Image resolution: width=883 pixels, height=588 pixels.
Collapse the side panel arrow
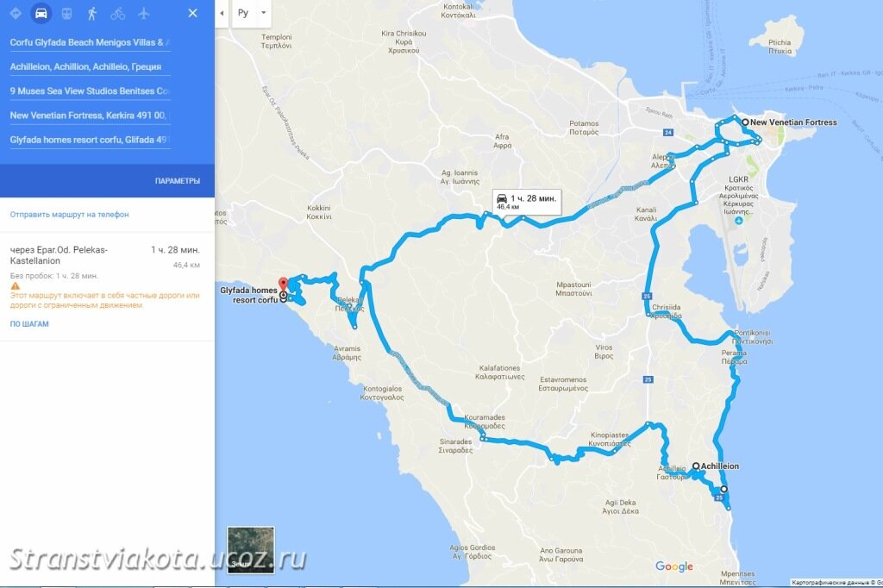(x=222, y=13)
